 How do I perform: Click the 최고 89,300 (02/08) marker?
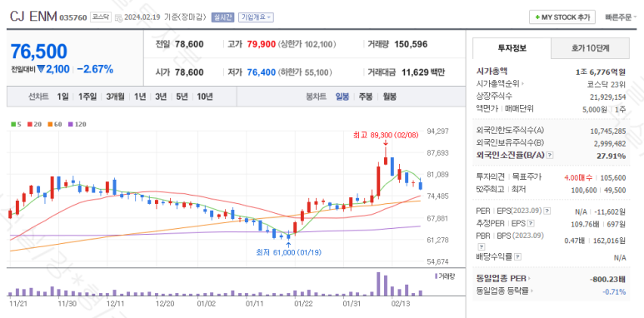pyautogui.click(x=385, y=135)
